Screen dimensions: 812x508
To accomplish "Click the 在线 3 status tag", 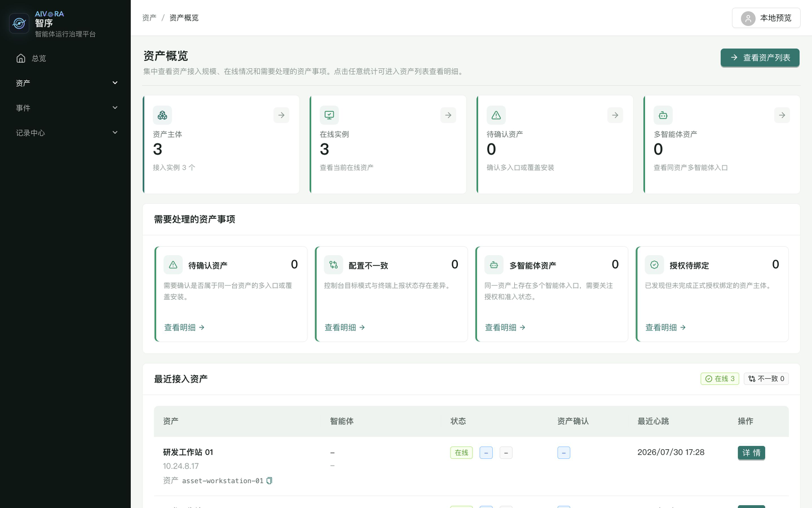I will click(x=720, y=379).
